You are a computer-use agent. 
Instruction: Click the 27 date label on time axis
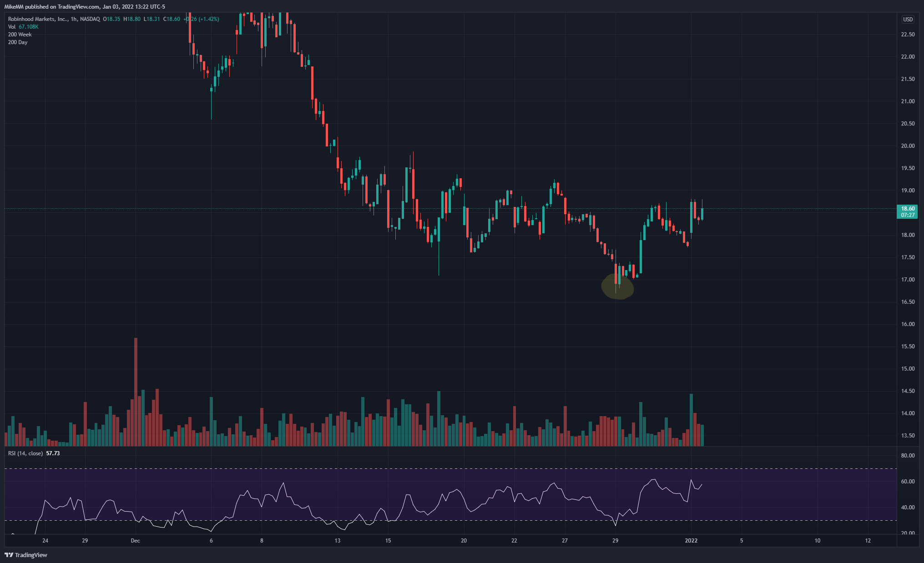[x=565, y=541]
